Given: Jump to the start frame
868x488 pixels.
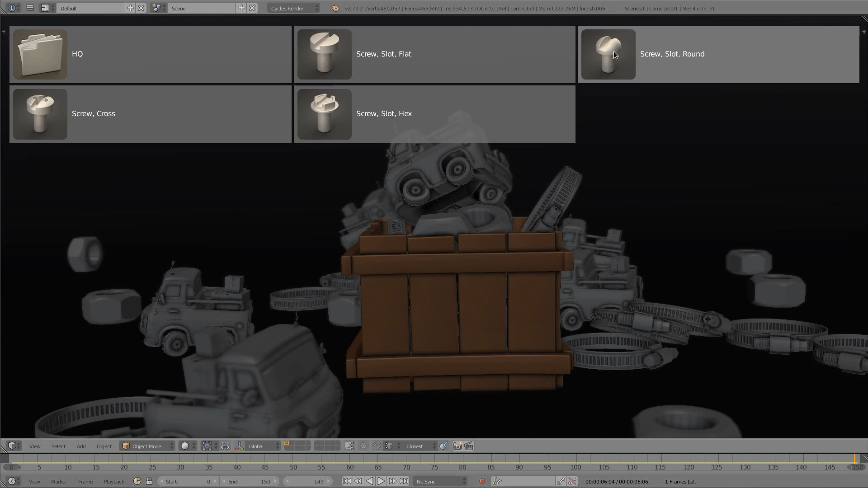Looking at the screenshot, I should click(x=347, y=481).
